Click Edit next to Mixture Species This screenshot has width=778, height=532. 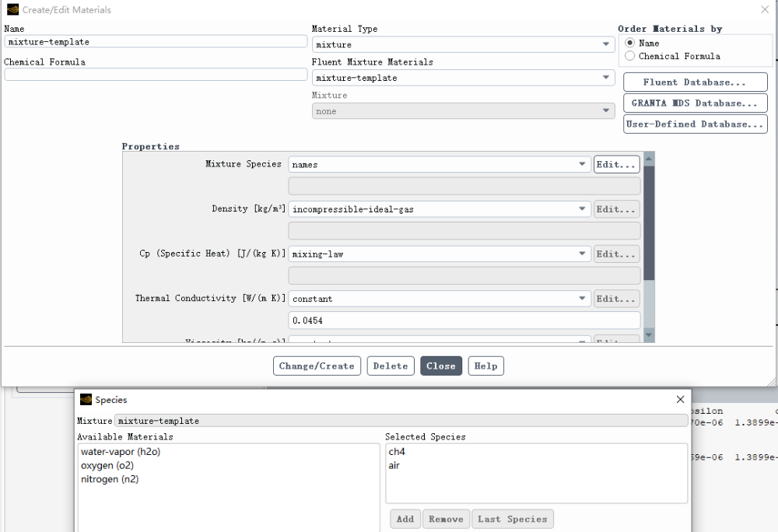[616, 165]
